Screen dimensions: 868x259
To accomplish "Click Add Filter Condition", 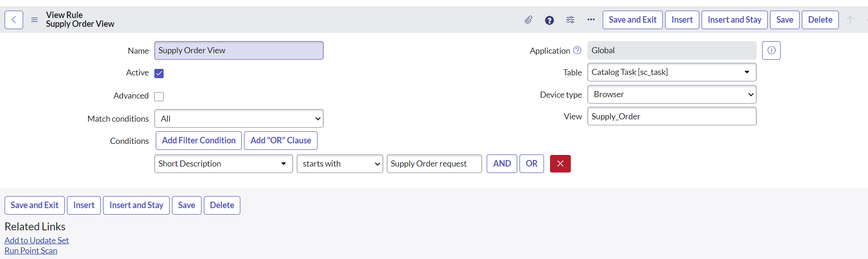I will coord(199,141).
